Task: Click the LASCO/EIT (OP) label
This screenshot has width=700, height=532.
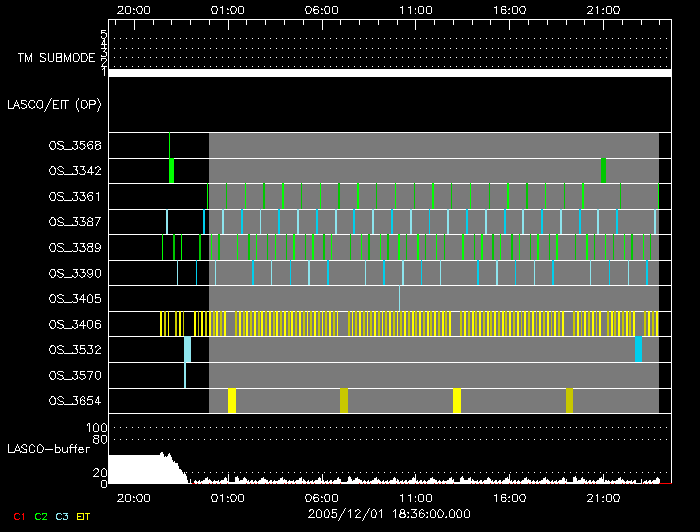Action: 54,104
